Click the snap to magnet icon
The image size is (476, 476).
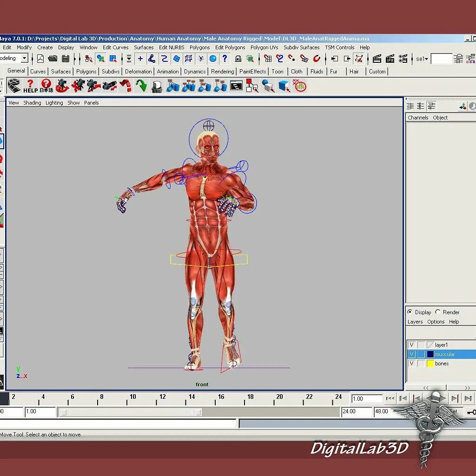(x=317, y=59)
